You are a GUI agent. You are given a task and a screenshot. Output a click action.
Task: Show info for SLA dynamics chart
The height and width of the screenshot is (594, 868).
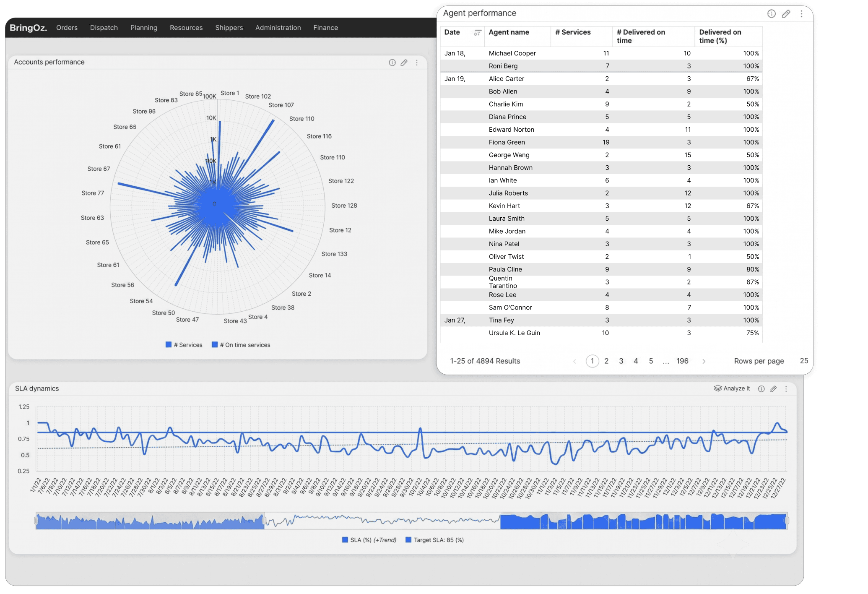pyautogui.click(x=761, y=389)
